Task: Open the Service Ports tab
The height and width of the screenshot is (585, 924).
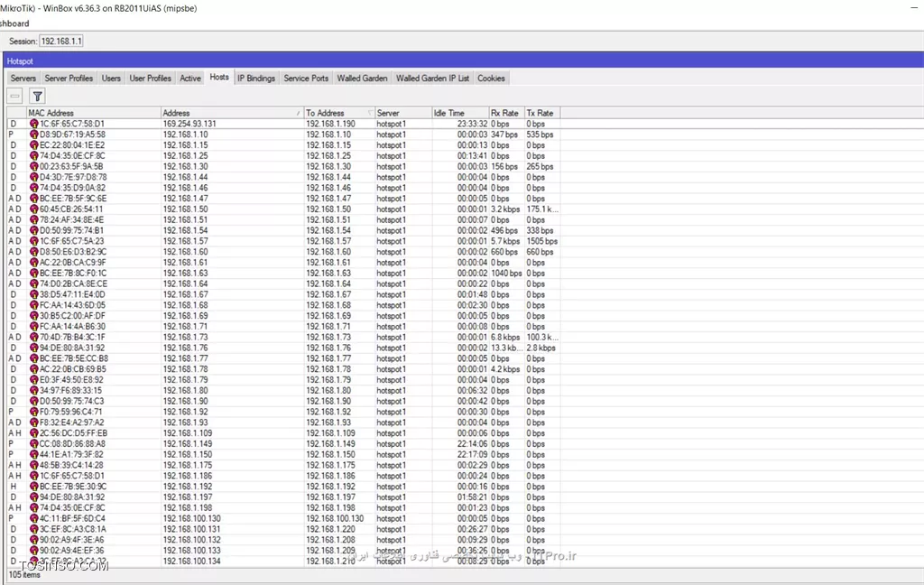Action: pyautogui.click(x=306, y=78)
